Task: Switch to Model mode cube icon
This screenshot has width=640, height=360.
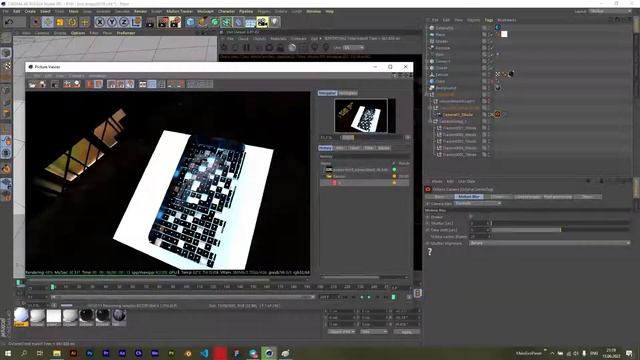Action: [6, 53]
